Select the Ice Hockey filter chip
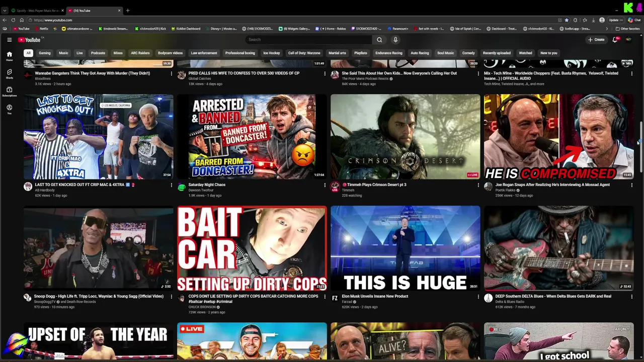 272,53
